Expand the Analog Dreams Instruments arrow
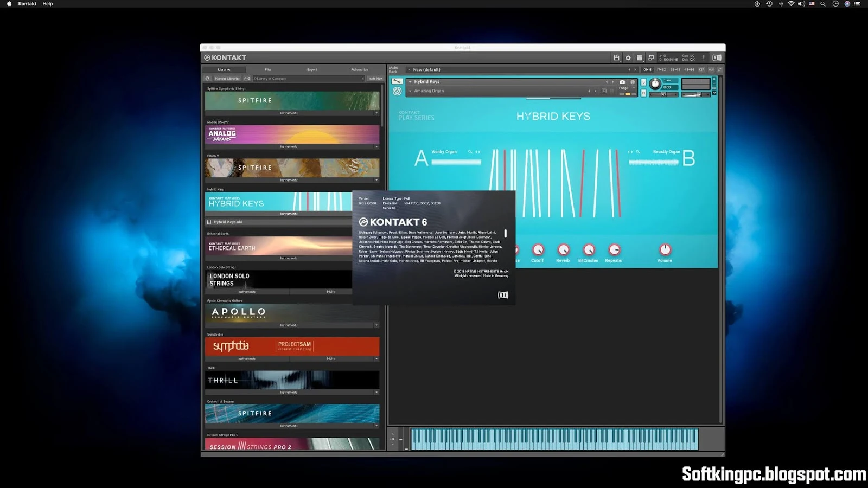868x488 pixels. click(x=376, y=146)
